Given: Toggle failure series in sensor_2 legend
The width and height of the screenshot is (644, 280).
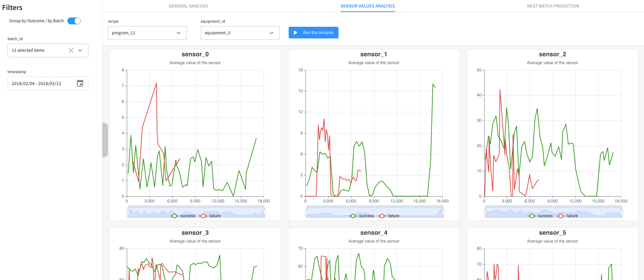Looking at the screenshot, I should coord(567,216).
